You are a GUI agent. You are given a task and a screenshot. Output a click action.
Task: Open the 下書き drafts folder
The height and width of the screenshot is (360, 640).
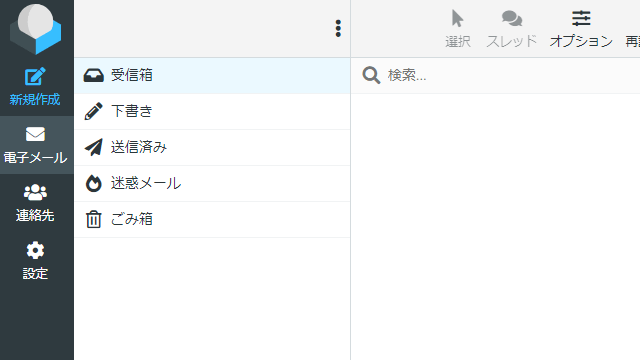tap(212, 111)
